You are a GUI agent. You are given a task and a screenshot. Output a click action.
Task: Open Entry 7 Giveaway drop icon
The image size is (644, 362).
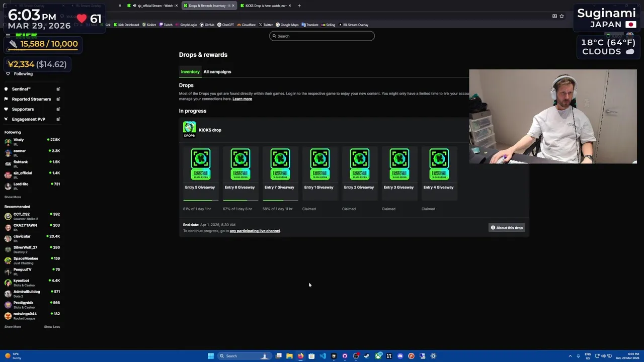click(280, 164)
